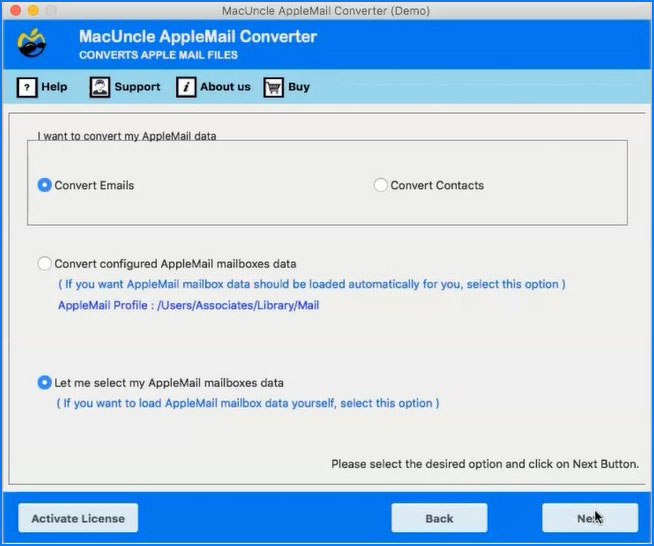This screenshot has width=654, height=546.
Task: Click the Help question mark icon
Action: [27, 87]
